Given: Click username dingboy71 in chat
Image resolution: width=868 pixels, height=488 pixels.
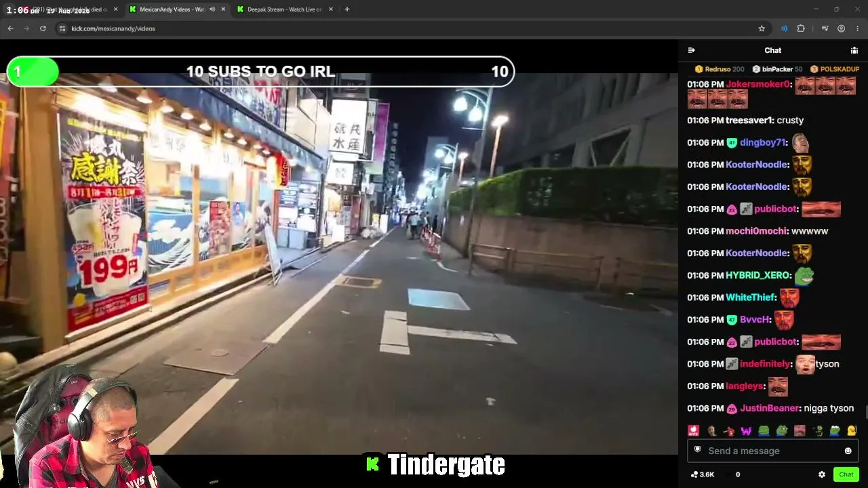Looking at the screenshot, I should tap(763, 142).
